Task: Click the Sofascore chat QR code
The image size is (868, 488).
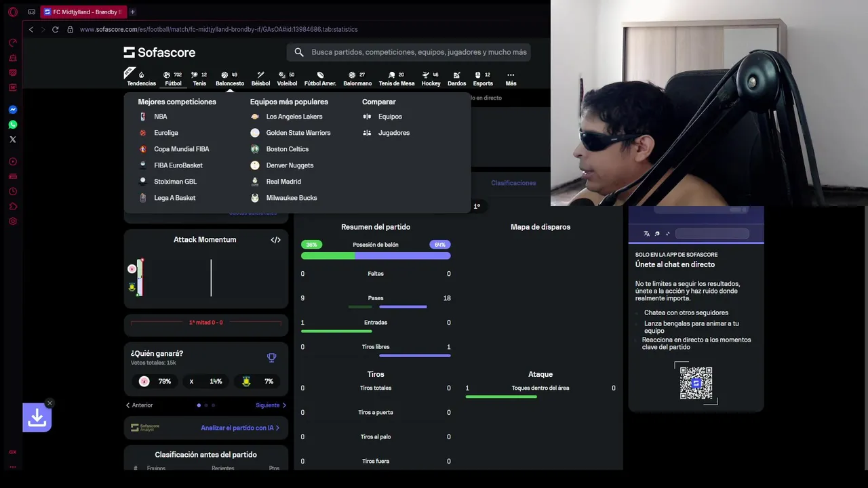Action: click(x=696, y=383)
